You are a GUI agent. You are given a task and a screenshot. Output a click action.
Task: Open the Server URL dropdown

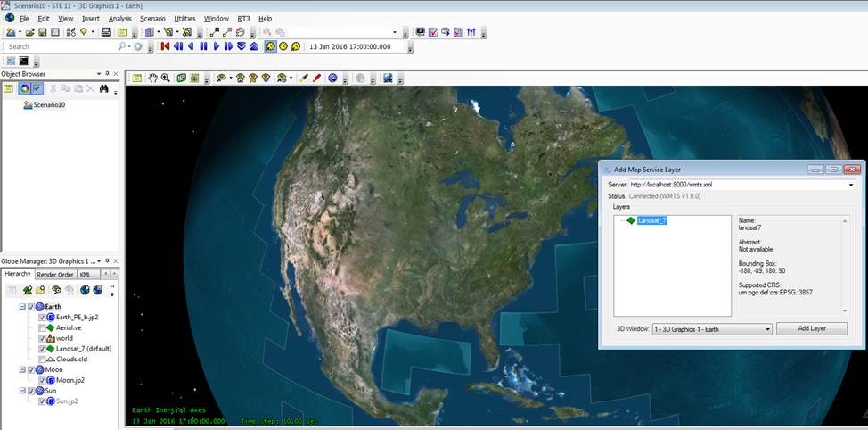[851, 185]
